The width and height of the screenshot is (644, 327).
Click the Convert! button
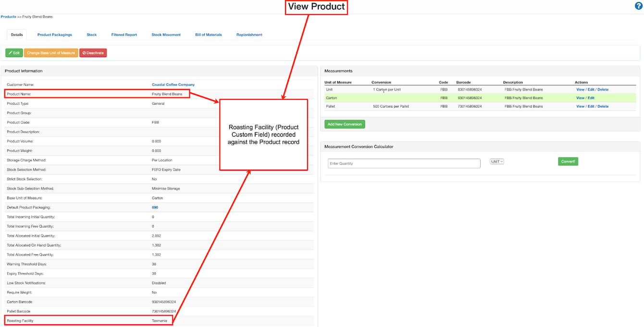(x=568, y=162)
